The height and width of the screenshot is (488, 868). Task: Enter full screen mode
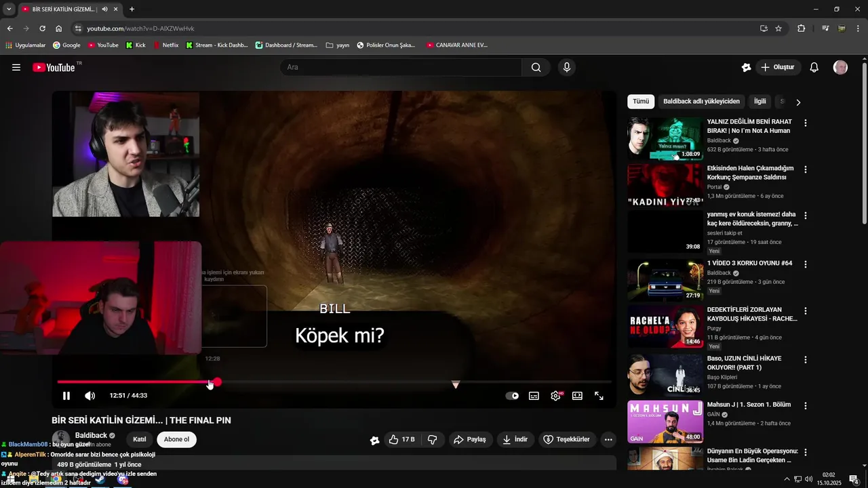coord(599,396)
